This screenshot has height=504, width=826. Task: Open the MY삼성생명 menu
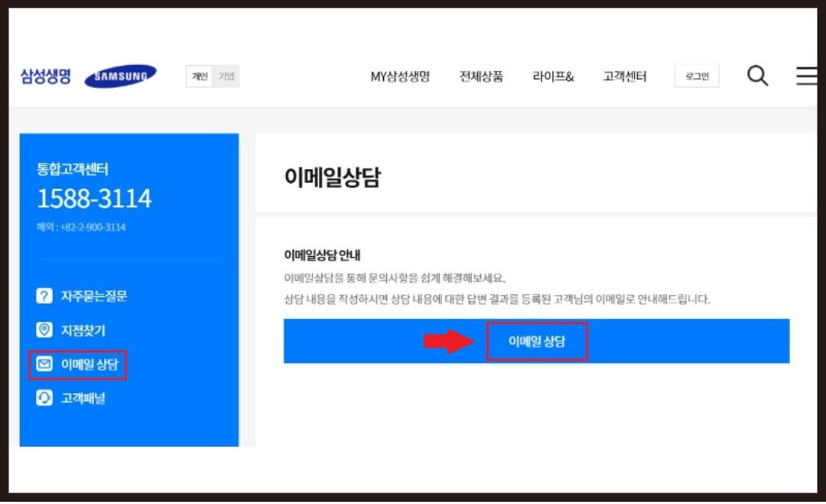[400, 76]
